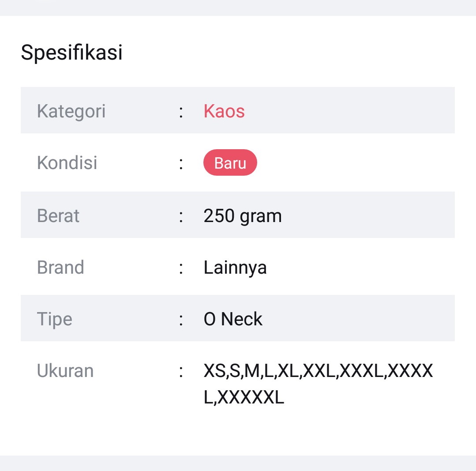
Task: Select the O Neck type value
Action: click(x=233, y=319)
